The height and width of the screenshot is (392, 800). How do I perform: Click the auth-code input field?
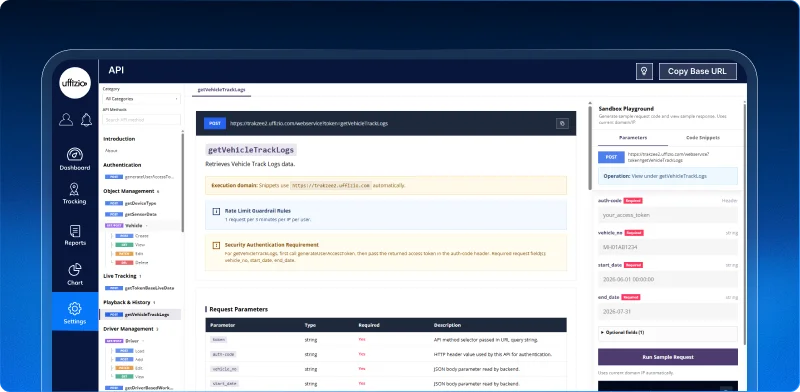[667, 215]
